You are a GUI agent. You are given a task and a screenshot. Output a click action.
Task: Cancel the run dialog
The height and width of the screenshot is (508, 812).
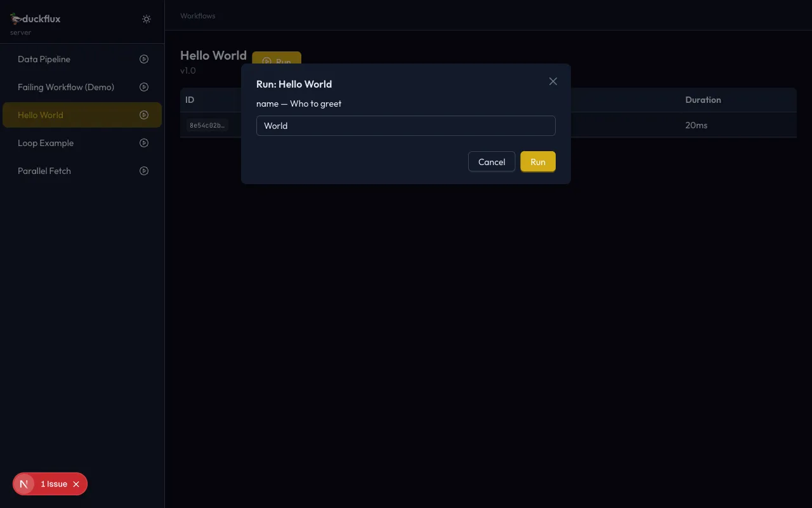[x=492, y=162]
